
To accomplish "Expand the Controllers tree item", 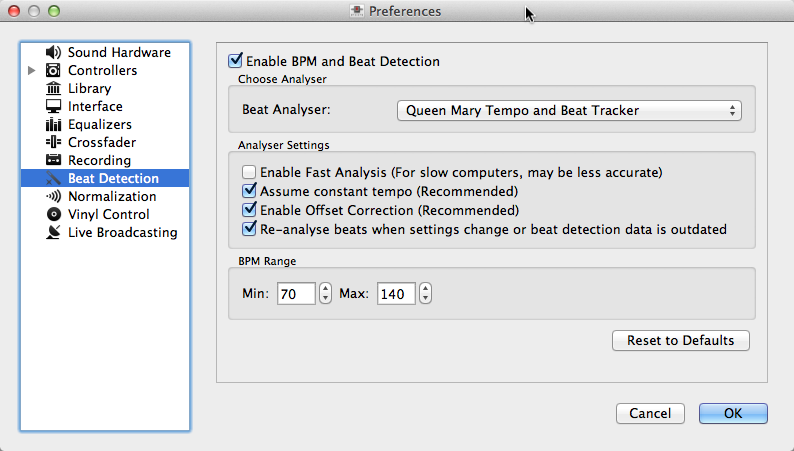I will click(x=32, y=71).
